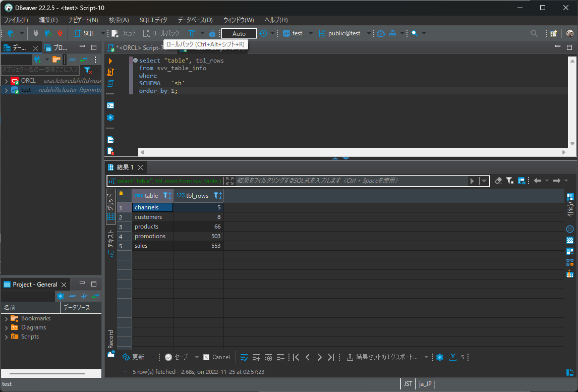This screenshot has width=578, height=392.
Task: Expand the Scripts folder
Action: point(6,337)
